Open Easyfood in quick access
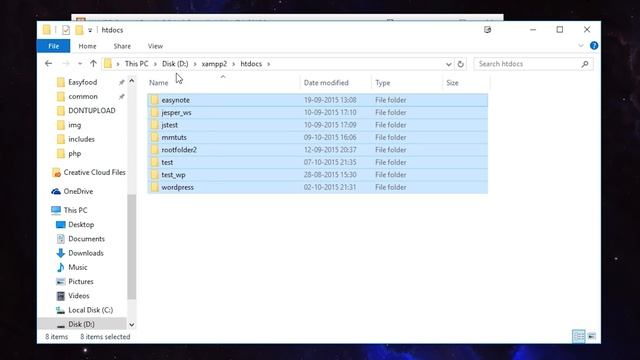 pyautogui.click(x=82, y=82)
